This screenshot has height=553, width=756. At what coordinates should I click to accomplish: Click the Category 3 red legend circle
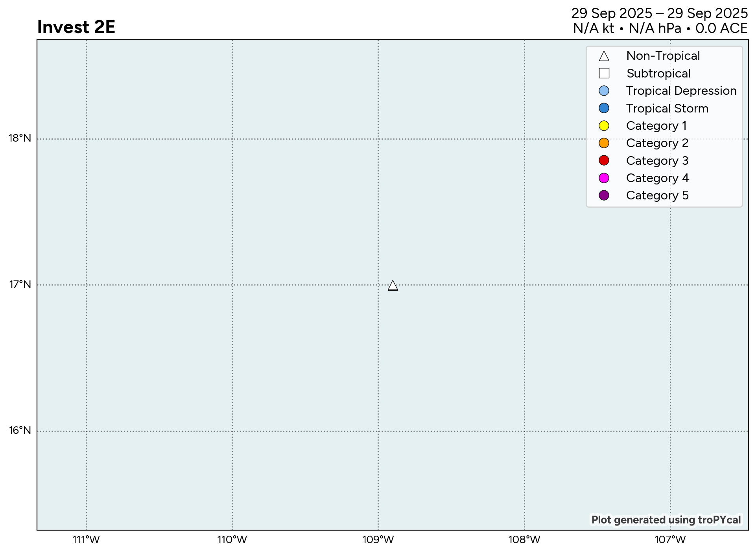(x=604, y=160)
